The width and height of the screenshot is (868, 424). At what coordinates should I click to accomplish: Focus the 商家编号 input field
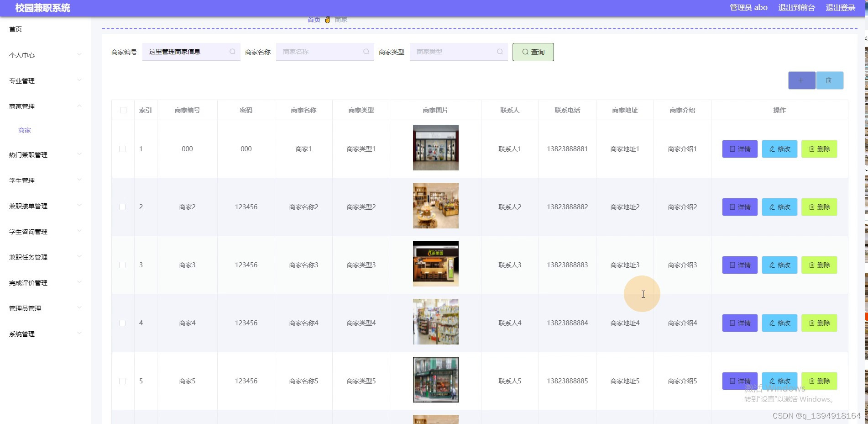[x=191, y=52]
